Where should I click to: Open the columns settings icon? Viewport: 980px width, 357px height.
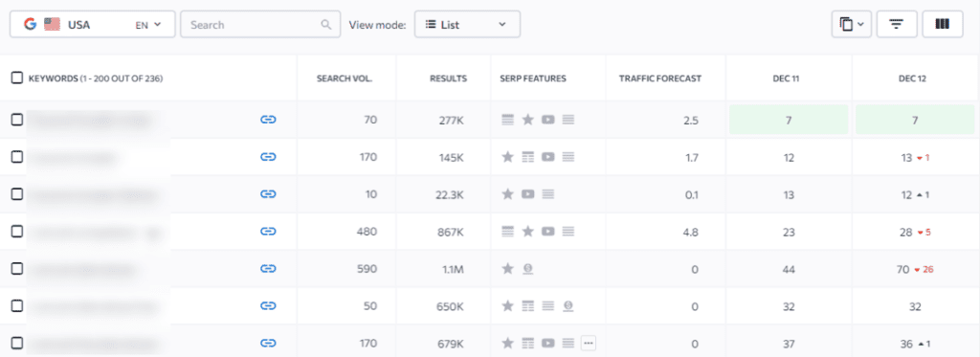[943, 24]
